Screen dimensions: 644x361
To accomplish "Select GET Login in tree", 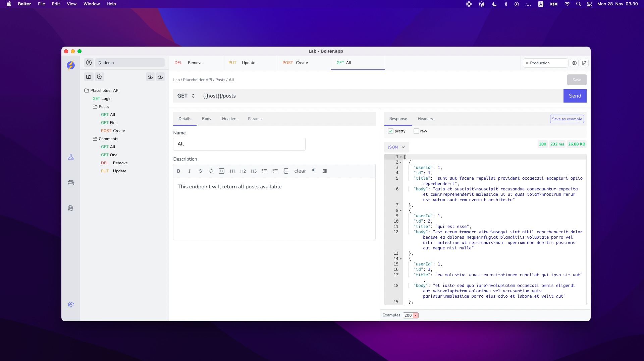I will [x=102, y=99].
